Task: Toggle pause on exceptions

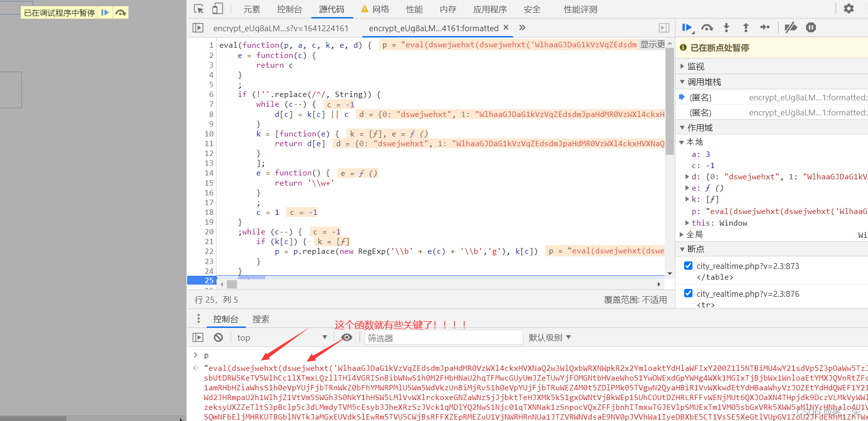Action: [x=811, y=27]
